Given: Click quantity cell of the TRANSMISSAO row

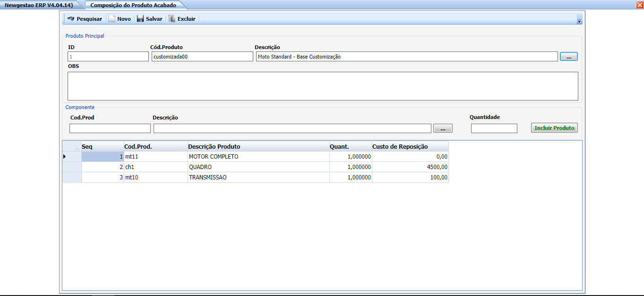Looking at the screenshot, I should (x=351, y=177).
